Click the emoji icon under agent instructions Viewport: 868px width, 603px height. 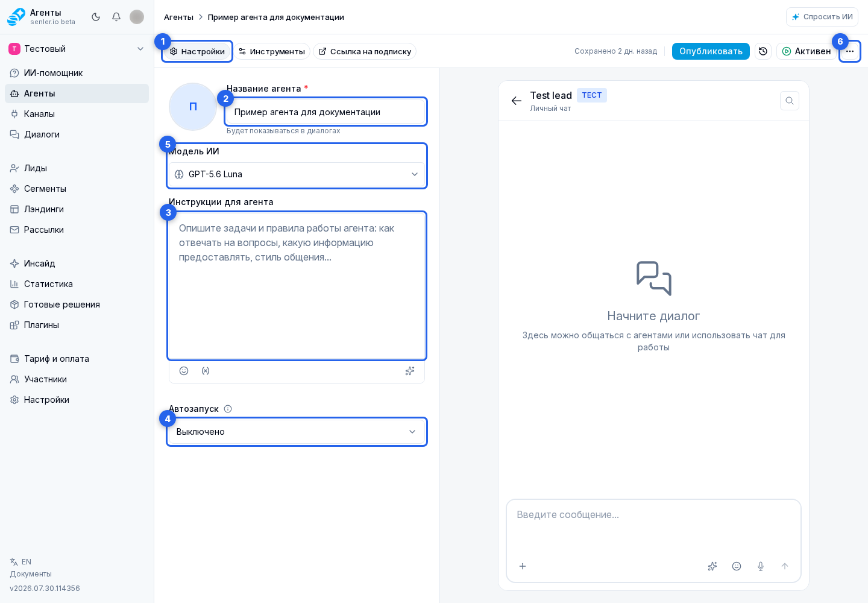pos(184,371)
